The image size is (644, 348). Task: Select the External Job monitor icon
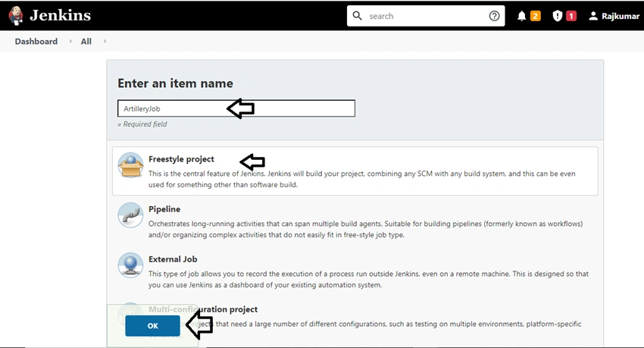(x=130, y=265)
